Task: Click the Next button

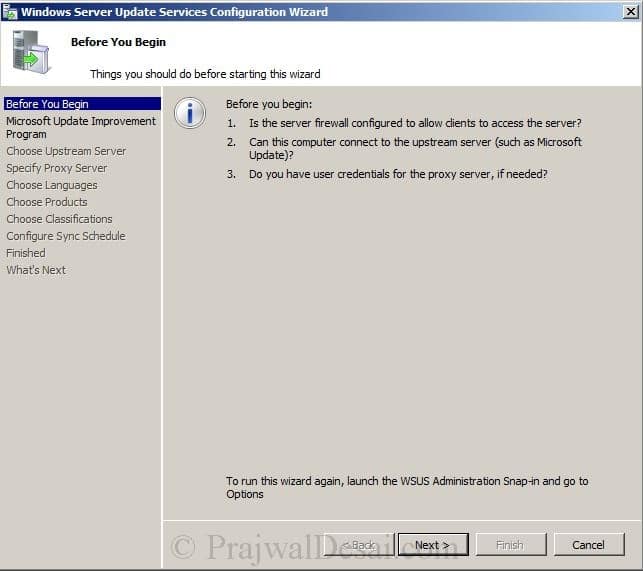Action: (x=433, y=545)
